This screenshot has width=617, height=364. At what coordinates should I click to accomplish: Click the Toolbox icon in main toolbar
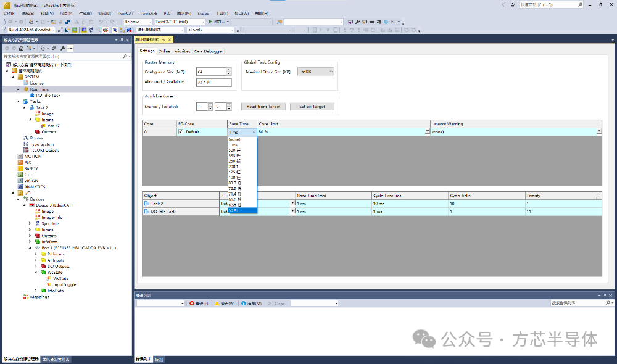372,22
